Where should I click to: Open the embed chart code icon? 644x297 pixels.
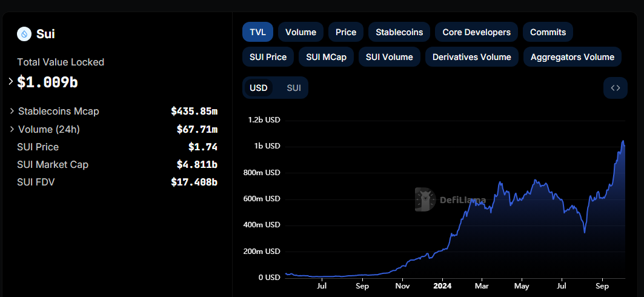point(616,88)
